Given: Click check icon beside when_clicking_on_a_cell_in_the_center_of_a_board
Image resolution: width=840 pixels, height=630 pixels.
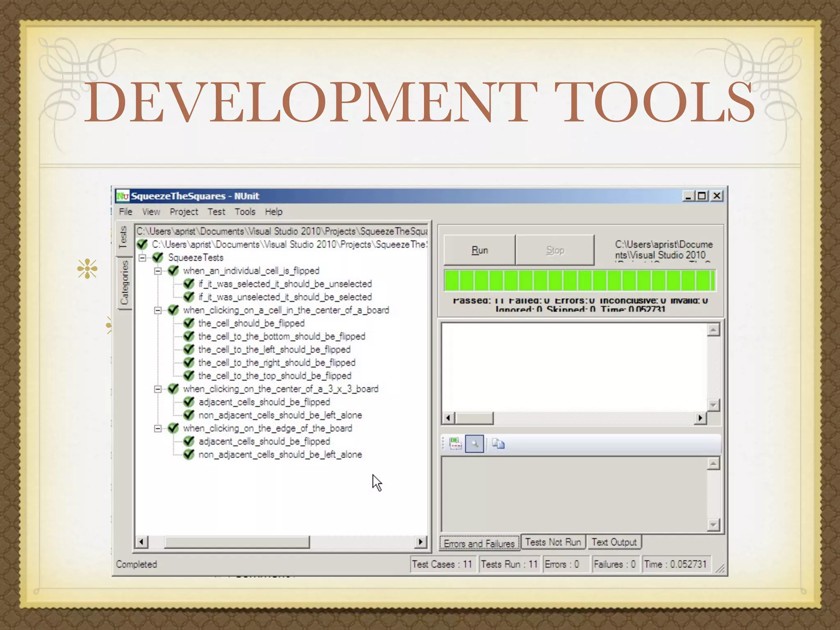Looking at the screenshot, I should coord(173,310).
